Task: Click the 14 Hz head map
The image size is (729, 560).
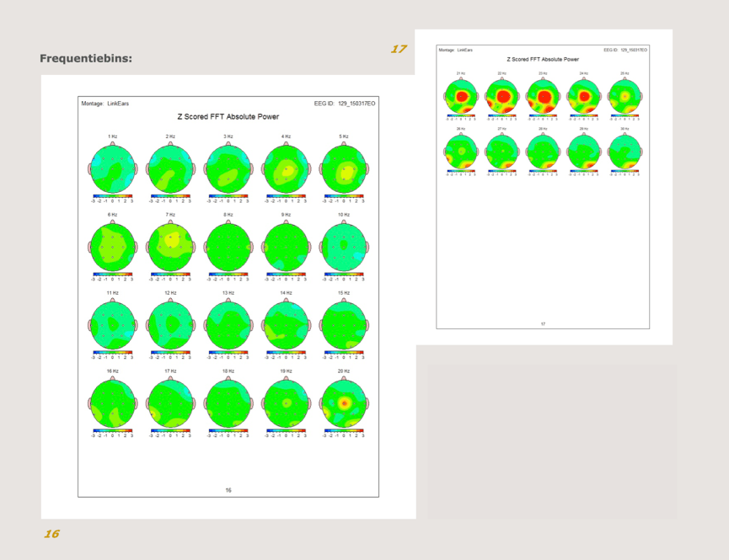Action: coord(286,325)
